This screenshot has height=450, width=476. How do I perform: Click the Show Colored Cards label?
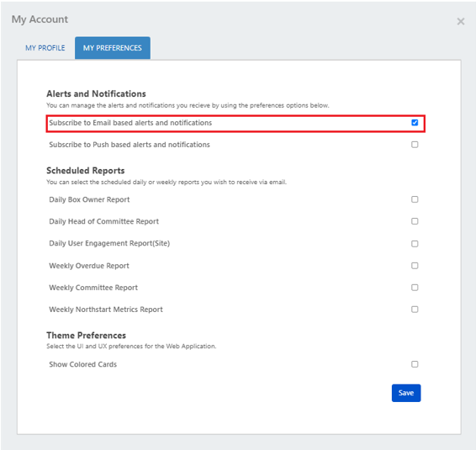point(83,364)
